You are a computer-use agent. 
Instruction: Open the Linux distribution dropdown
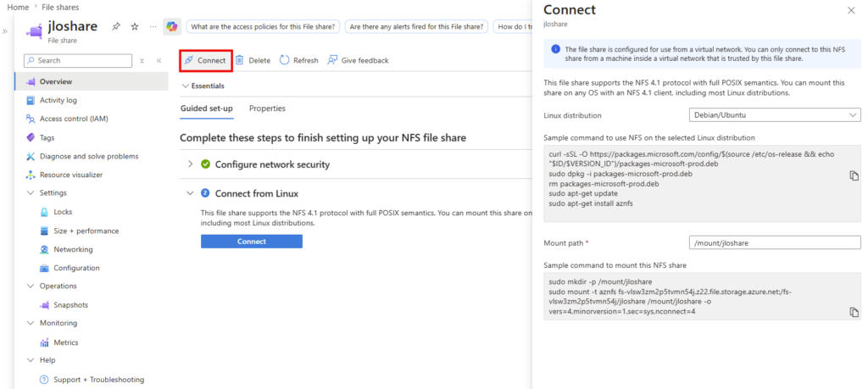pos(775,115)
